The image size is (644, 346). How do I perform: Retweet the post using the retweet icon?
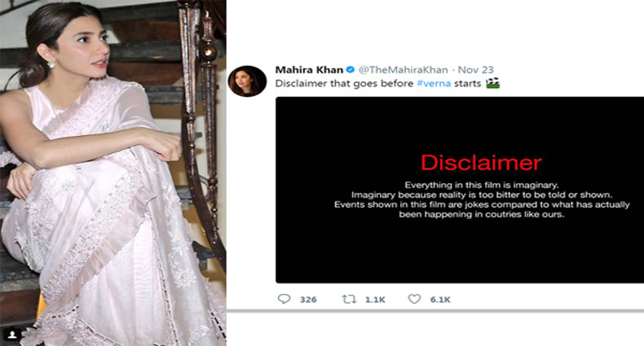pyautogui.click(x=349, y=300)
